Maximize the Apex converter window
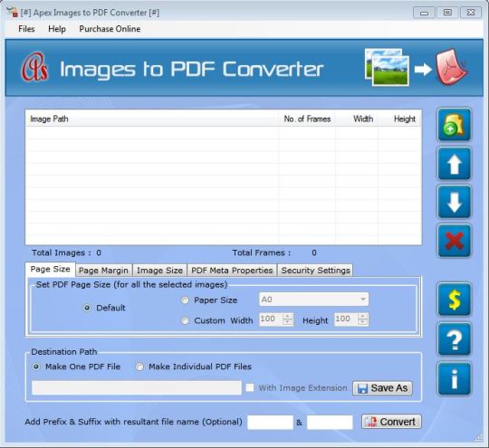 click(447, 13)
